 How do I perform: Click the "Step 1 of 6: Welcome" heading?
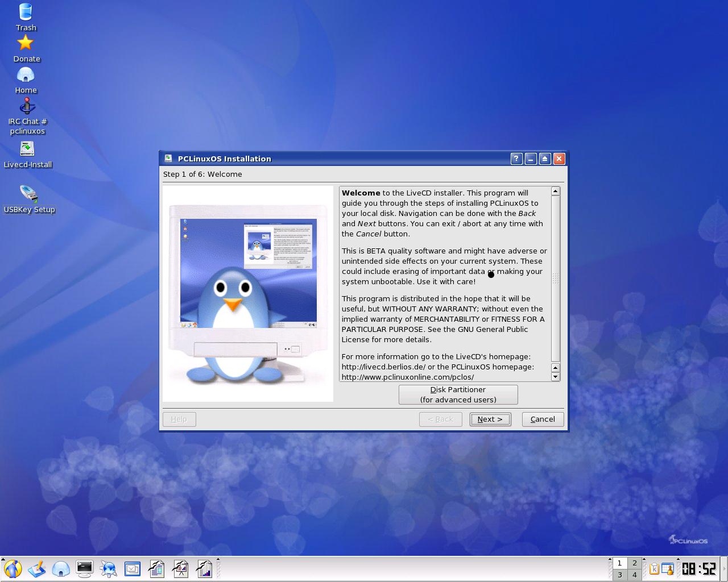point(202,174)
